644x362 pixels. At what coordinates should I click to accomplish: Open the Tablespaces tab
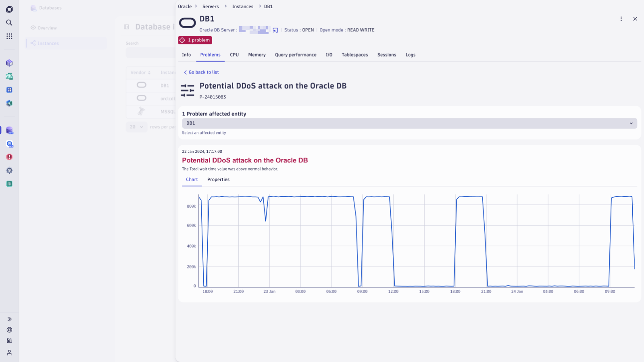coord(355,55)
